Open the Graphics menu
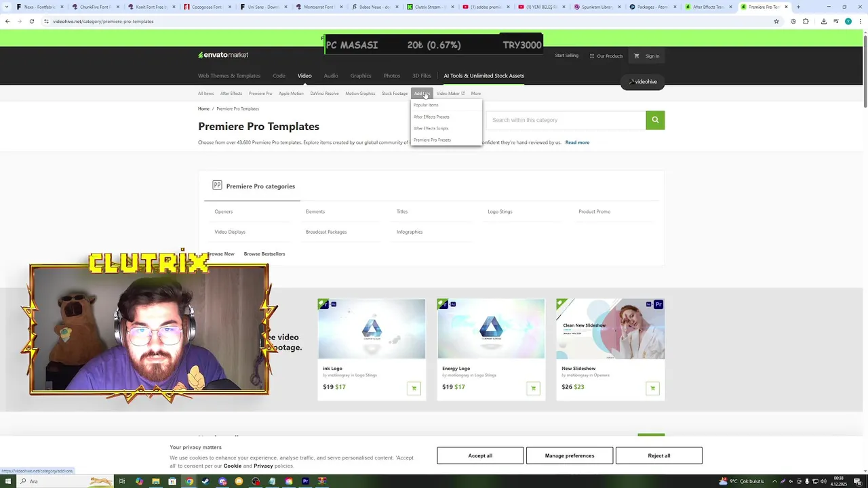Screen dimensions: 868x488 361,75
